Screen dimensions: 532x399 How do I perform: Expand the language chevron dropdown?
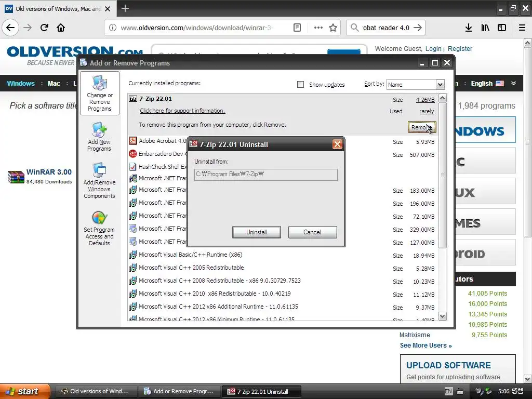tap(513, 83)
